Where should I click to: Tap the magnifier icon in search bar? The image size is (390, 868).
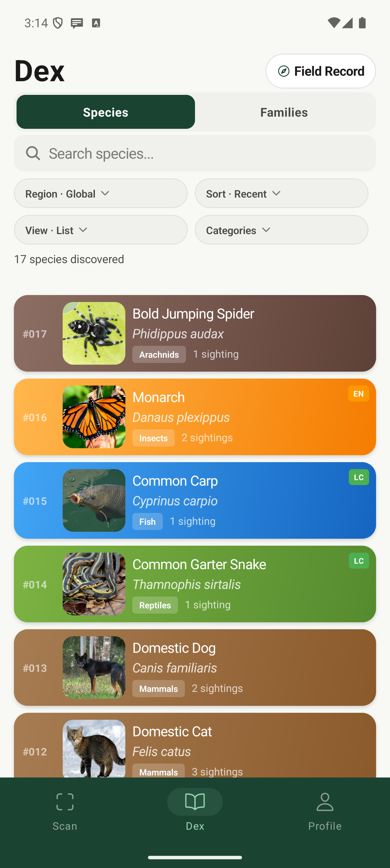click(33, 153)
